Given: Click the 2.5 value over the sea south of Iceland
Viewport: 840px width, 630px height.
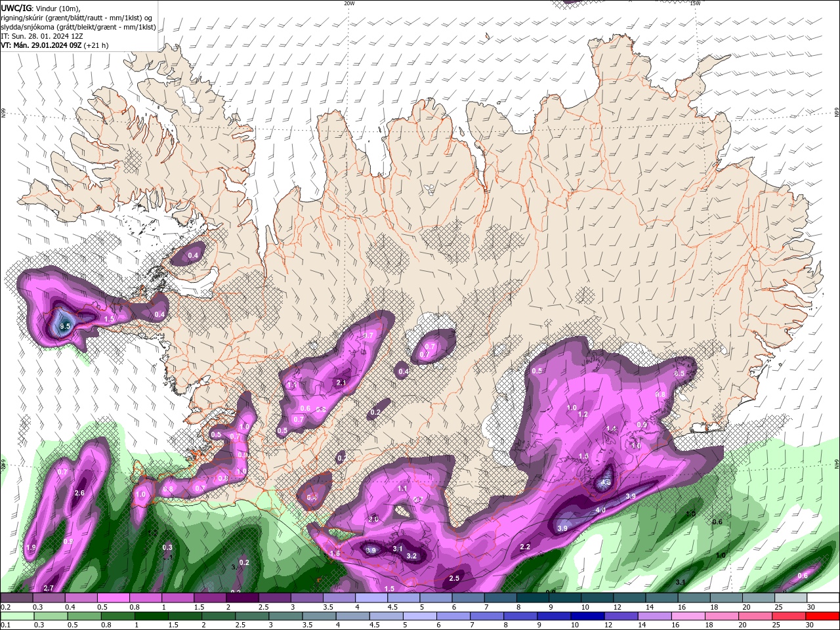Looking at the screenshot, I should coord(454,578).
